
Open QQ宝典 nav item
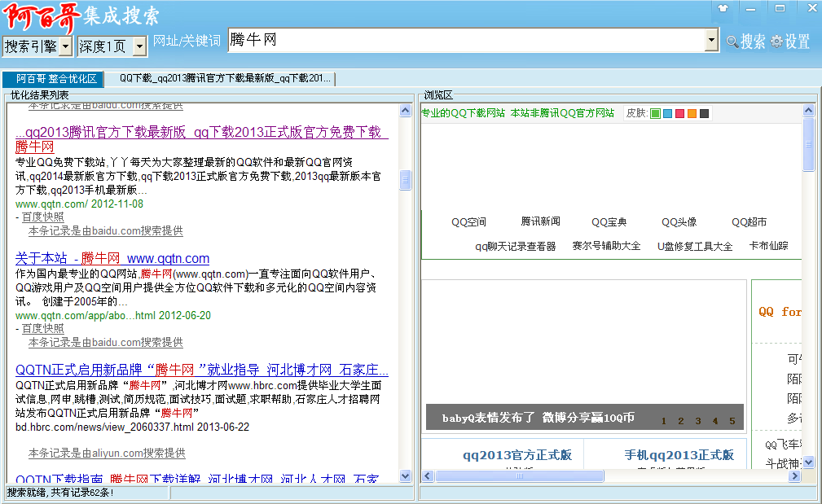pos(609,222)
